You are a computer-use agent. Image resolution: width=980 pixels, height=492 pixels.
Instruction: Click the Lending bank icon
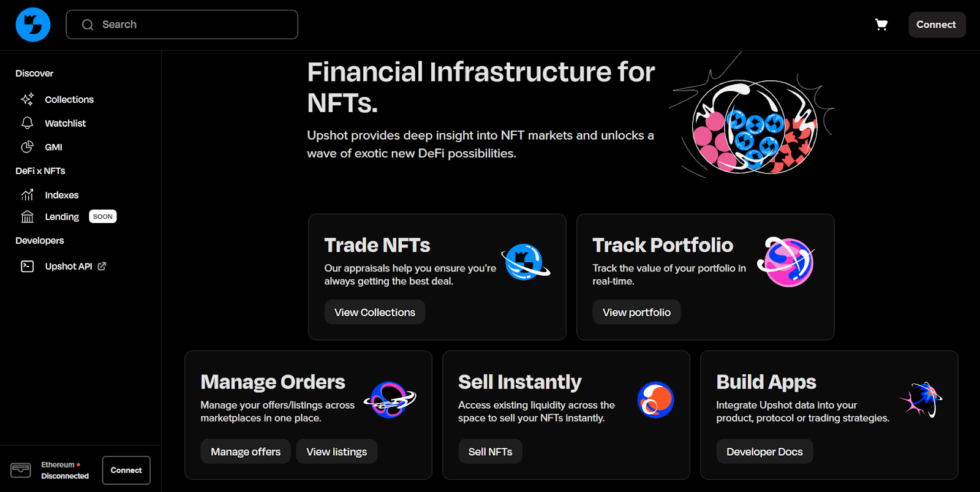(x=28, y=217)
